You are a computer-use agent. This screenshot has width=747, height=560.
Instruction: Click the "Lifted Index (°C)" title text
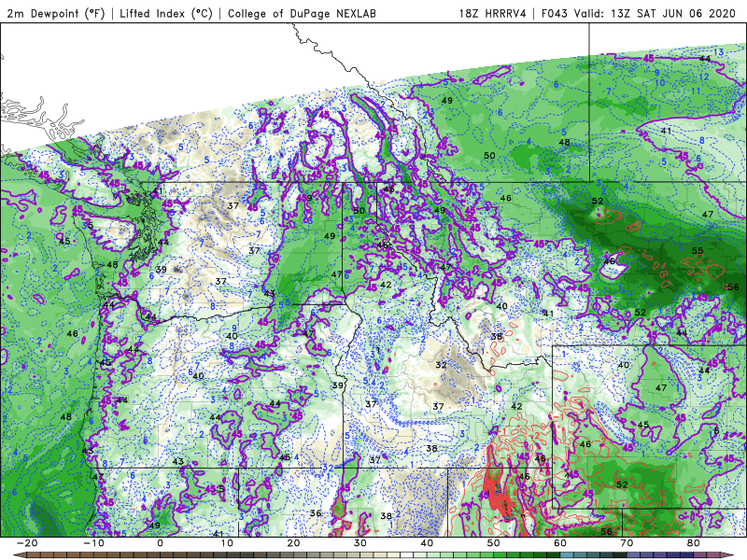(x=166, y=13)
